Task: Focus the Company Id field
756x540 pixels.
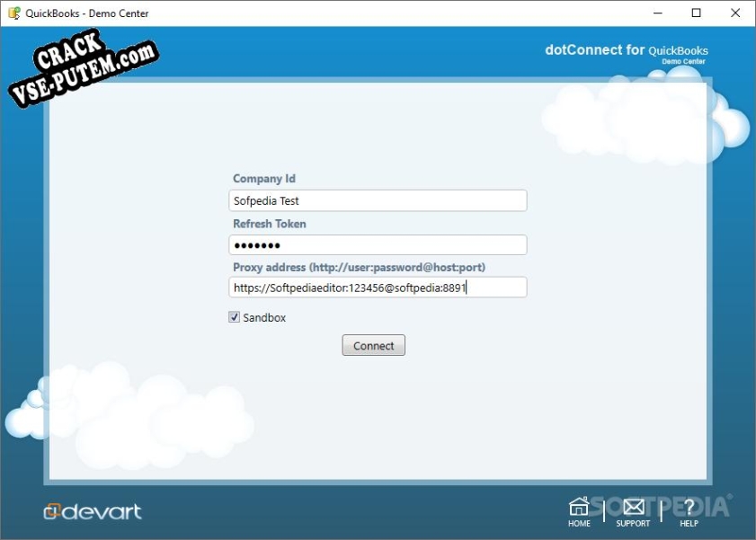Action: 378,200
